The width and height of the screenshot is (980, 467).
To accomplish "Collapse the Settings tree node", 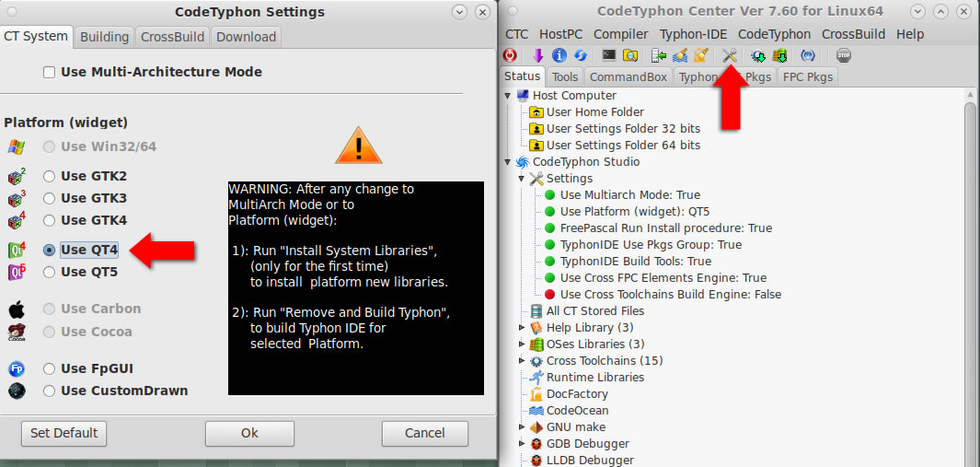I will tap(522, 179).
